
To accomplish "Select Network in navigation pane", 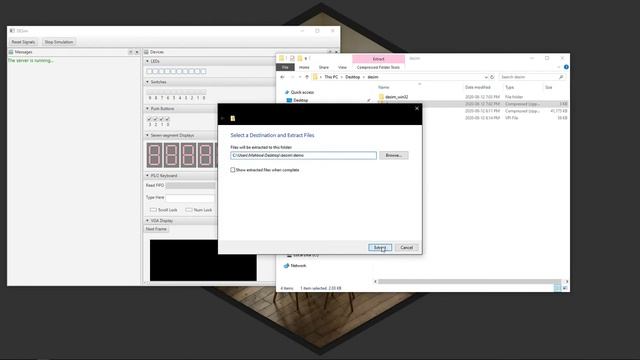I will [x=298, y=266].
